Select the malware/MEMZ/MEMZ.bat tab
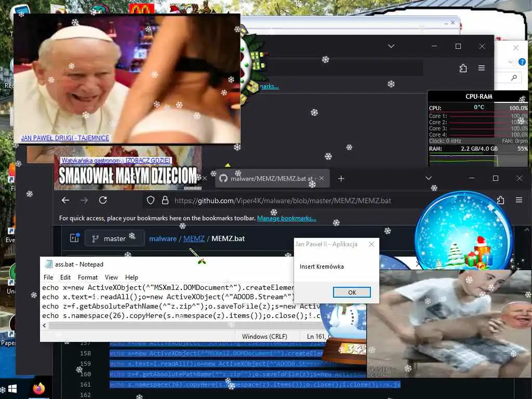 [272, 179]
